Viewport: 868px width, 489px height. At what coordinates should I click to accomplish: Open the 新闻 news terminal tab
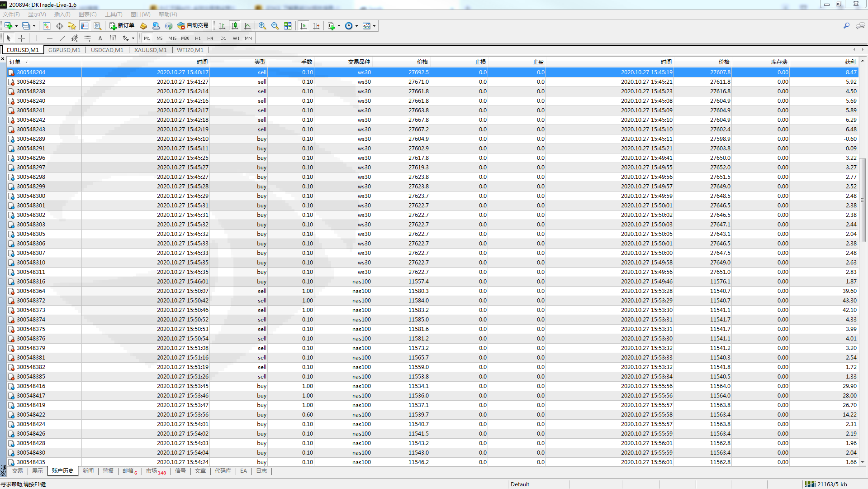click(x=88, y=471)
